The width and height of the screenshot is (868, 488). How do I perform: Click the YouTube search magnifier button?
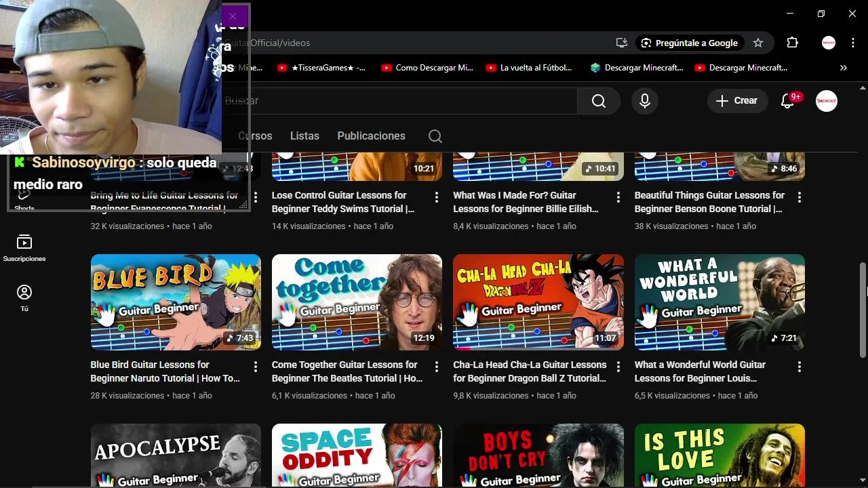(599, 101)
